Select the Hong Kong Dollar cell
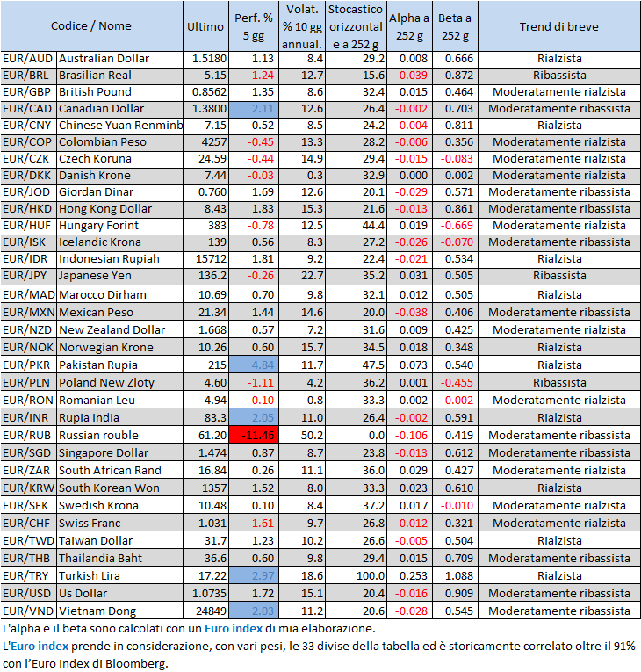Image resolution: width=641 pixels, height=672 pixels. point(120,209)
